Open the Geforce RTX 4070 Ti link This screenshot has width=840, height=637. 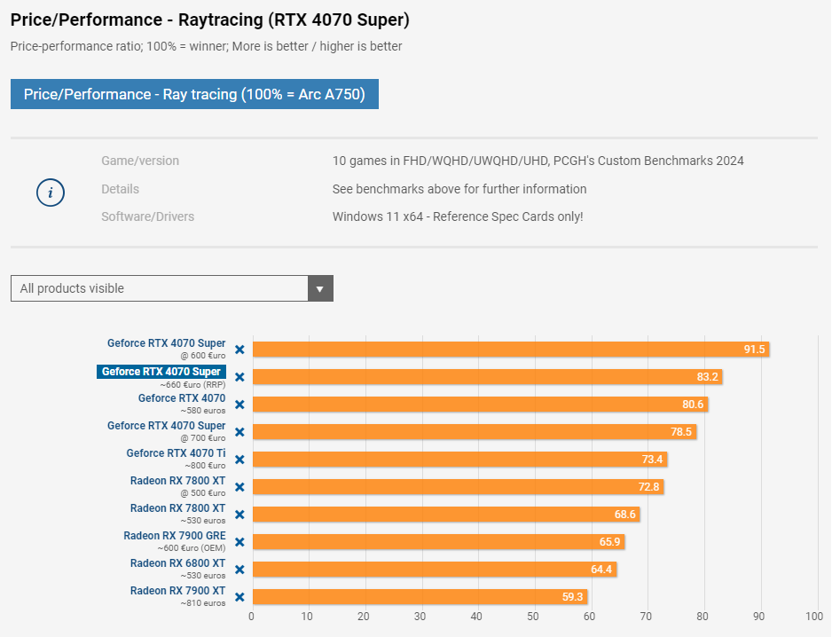click(176, 453)
